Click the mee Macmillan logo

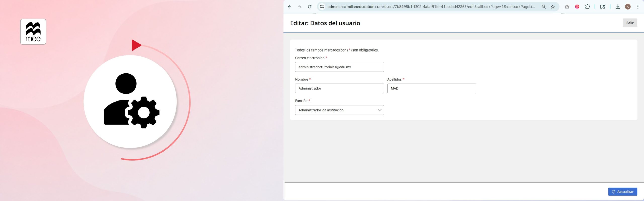(33, 32)
